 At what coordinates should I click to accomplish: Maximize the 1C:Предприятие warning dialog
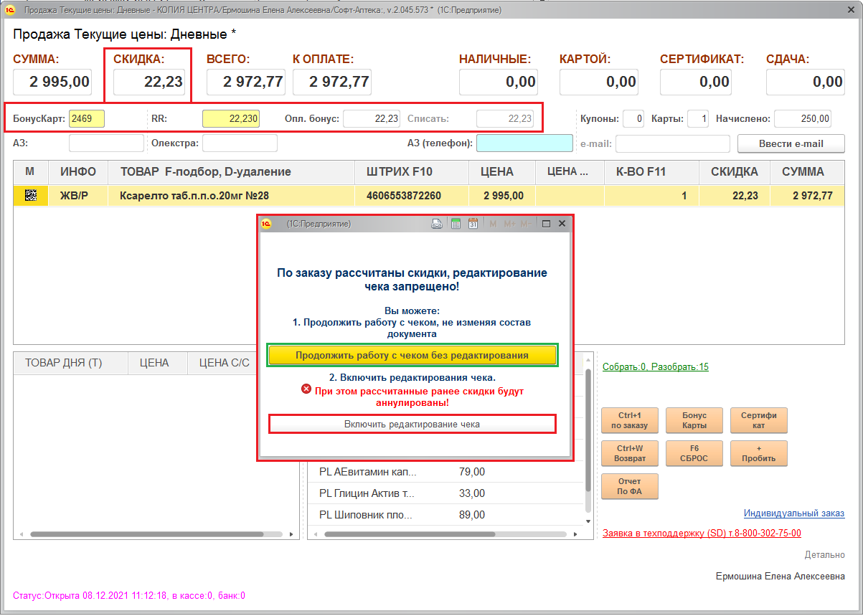tap(546, 224)
